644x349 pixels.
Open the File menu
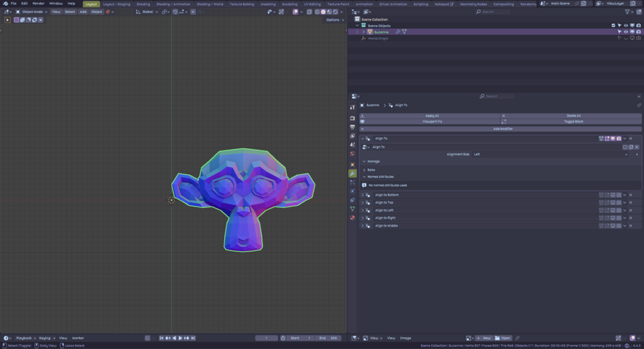(13, 3)
